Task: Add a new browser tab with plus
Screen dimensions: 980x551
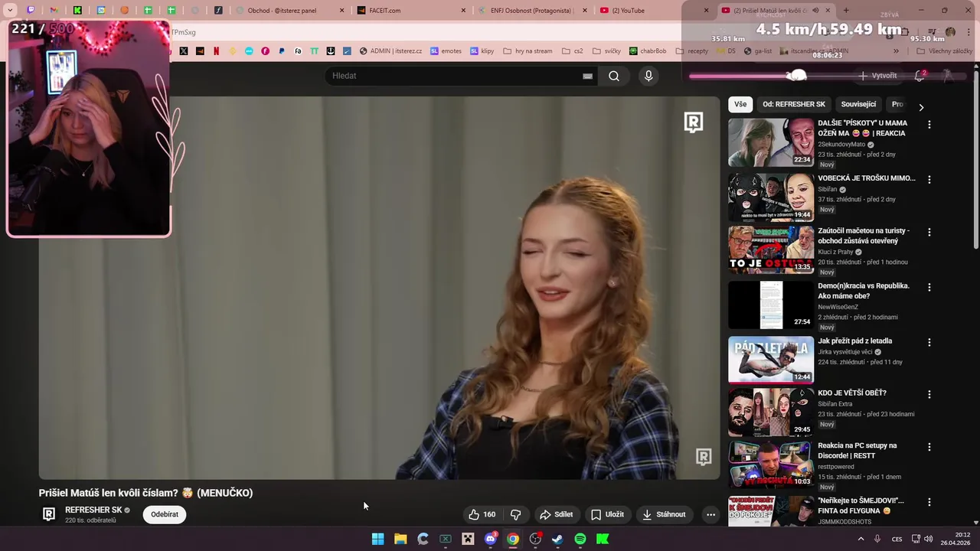Action: (846, 11)
